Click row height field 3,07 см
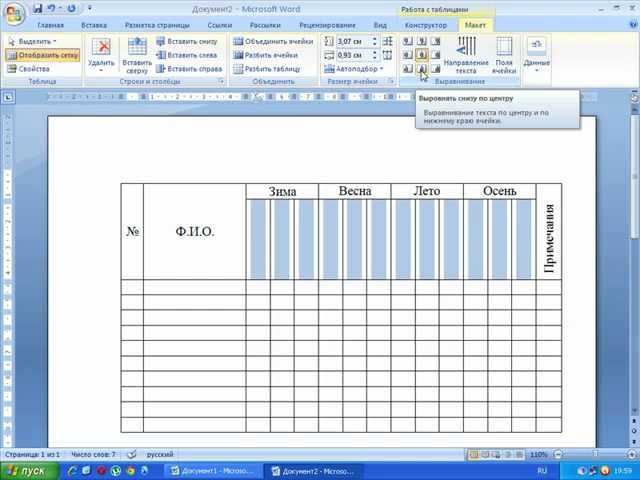The width and height of the screenshot is (640, 480). pos(353,42)
